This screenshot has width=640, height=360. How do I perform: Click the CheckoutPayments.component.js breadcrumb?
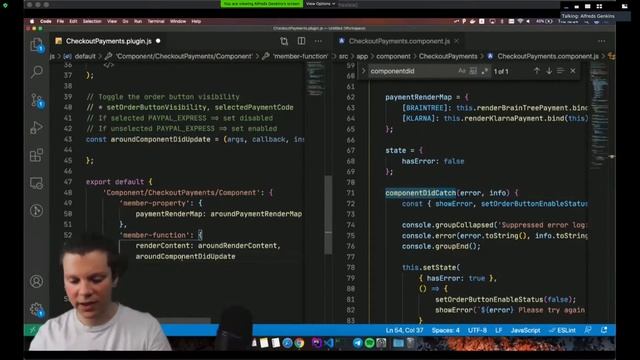click(x=548, y=56)
